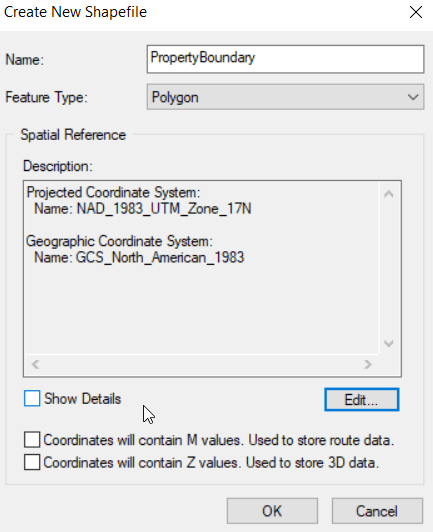Cancel the new shapefile dialog
The height and width of the screenshot is (532, 433).
point(377,511)
